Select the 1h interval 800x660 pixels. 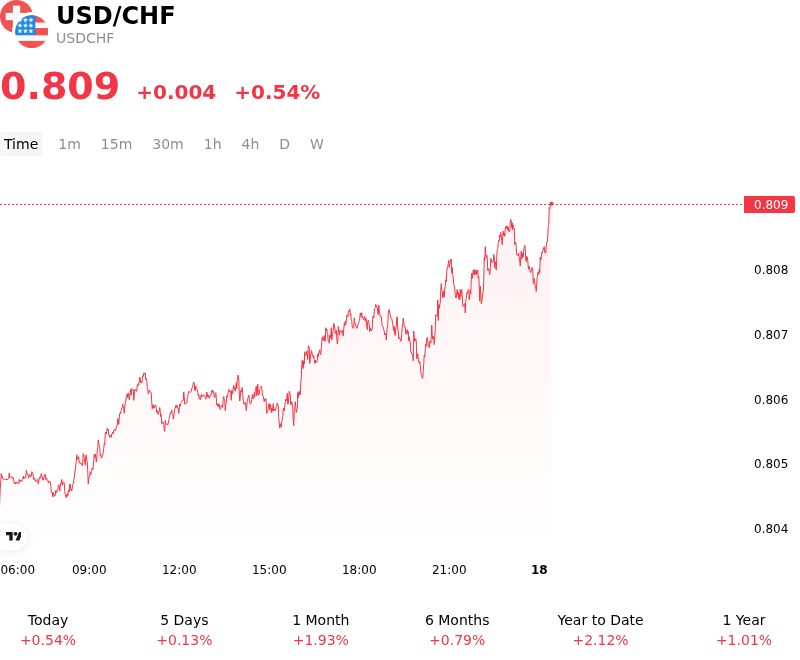point(213,144)
